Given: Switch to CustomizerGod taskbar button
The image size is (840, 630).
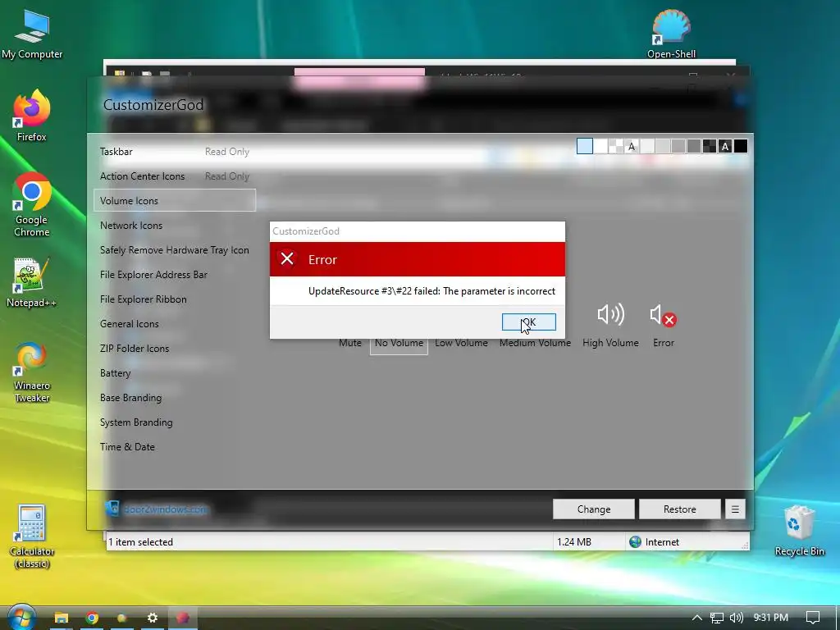Looking at the screenshot, I should click(183, 619).
